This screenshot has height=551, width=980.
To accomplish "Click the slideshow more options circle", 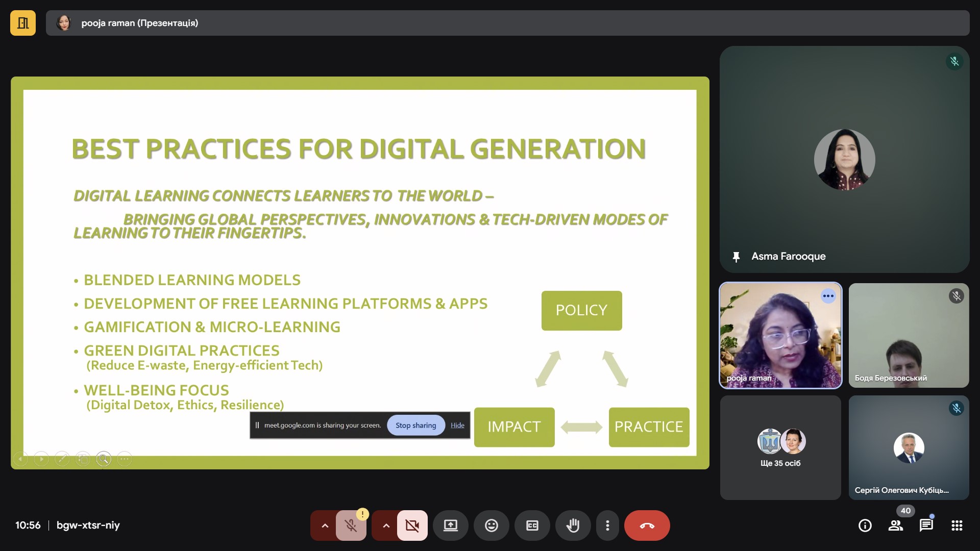I will 125,459.
